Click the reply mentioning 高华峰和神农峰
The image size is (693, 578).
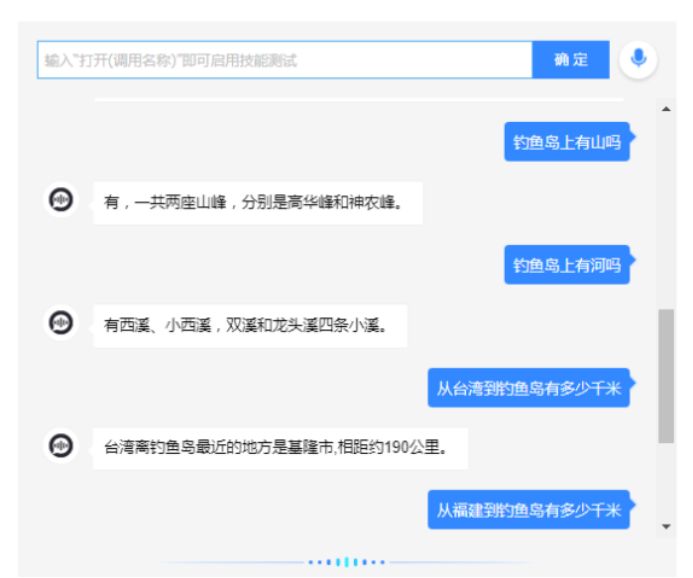(253, 203)
